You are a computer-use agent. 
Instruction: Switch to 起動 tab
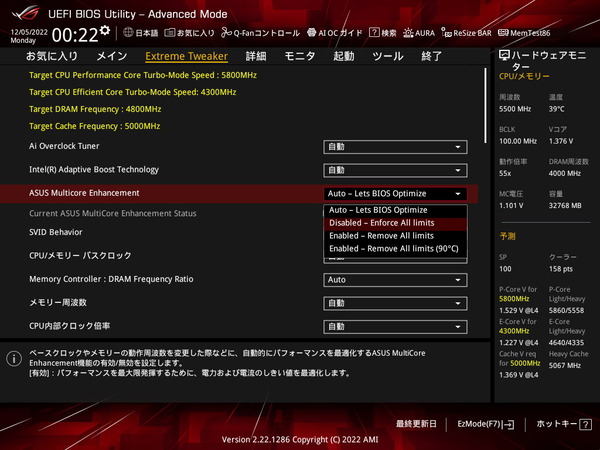coord(343,56)
